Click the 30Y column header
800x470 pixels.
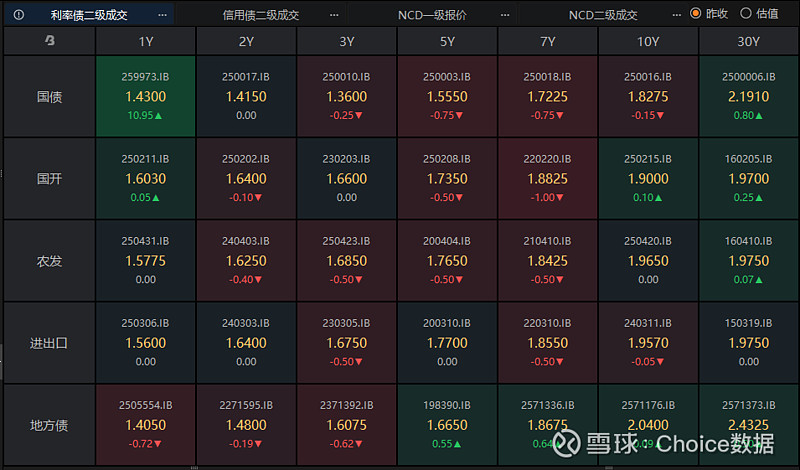click(x=748, y=41)
